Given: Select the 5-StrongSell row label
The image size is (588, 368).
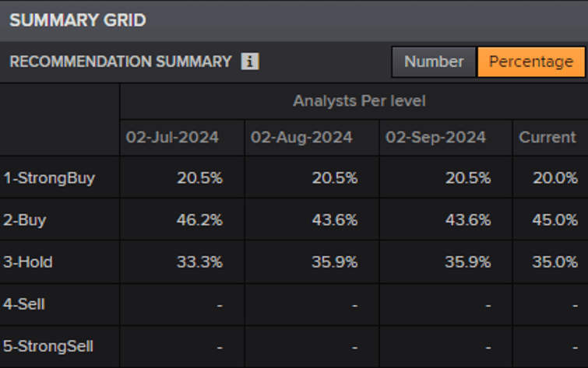Looking at the screenshot, I should pos(48,345).
